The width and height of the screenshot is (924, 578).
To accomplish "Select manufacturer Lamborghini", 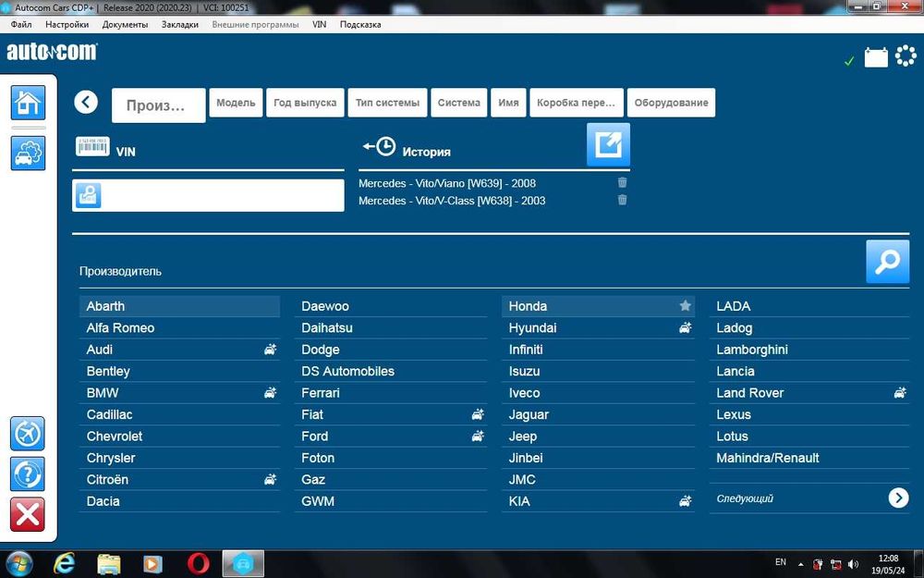I will click(x=809, y=350).
